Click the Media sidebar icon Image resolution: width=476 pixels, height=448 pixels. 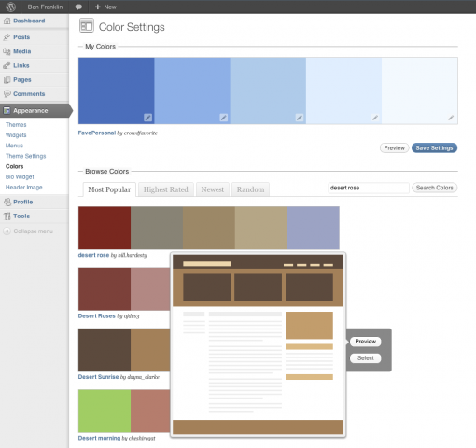7,51
